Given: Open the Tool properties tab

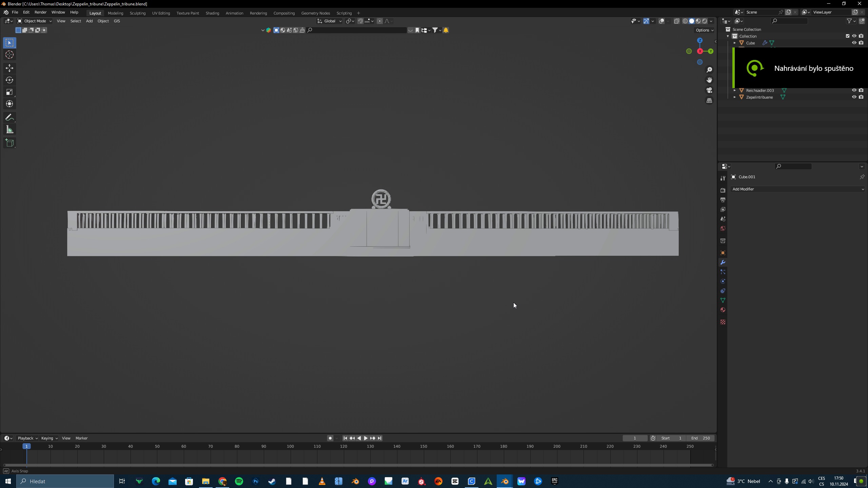Looking at the screenshot, I should tap(723, 178).
